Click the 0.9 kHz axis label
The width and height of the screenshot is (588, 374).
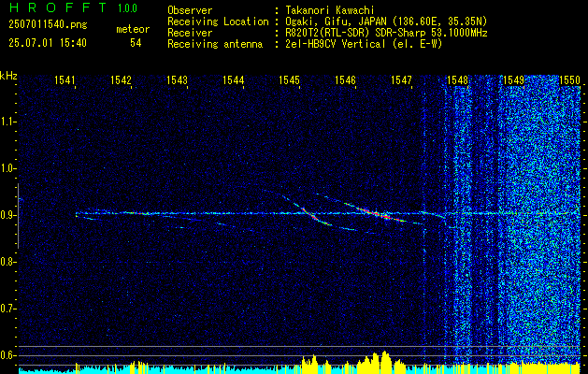coord(7,215)
